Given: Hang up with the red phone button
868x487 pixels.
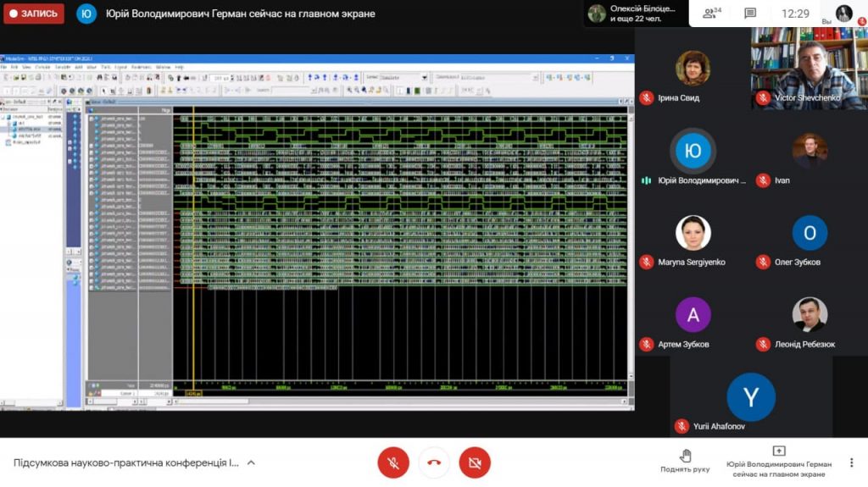Looking at the screenshot, I should click(x=434, y=462).
